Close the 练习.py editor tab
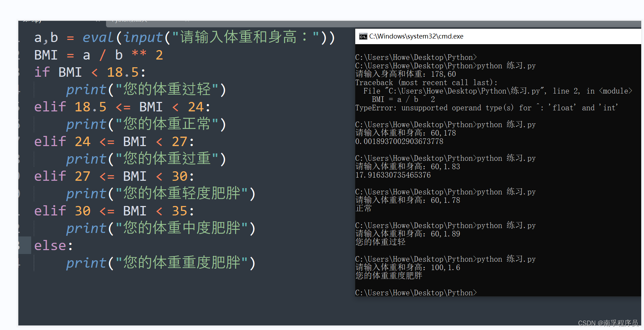644x330 pixels. (x=98, y=20)
